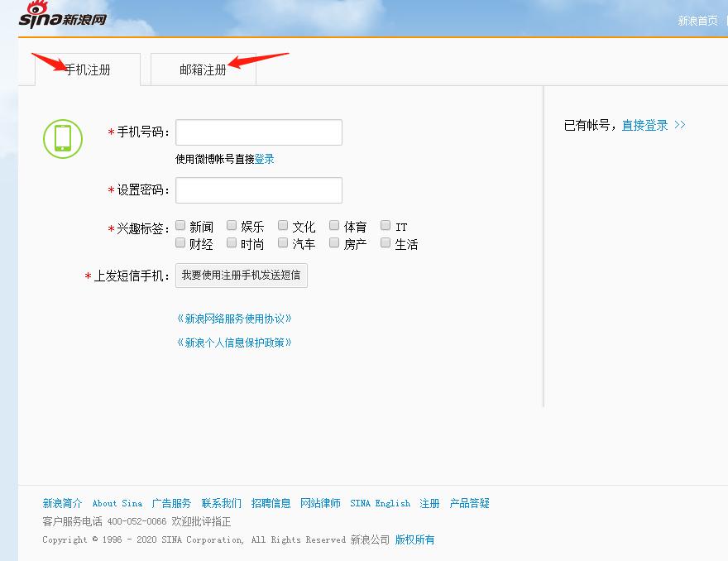Open the 新浪个人信息保护政策 policy link
Screen dimensions: 728x561
pyautogui.click(x=234, y=342)
